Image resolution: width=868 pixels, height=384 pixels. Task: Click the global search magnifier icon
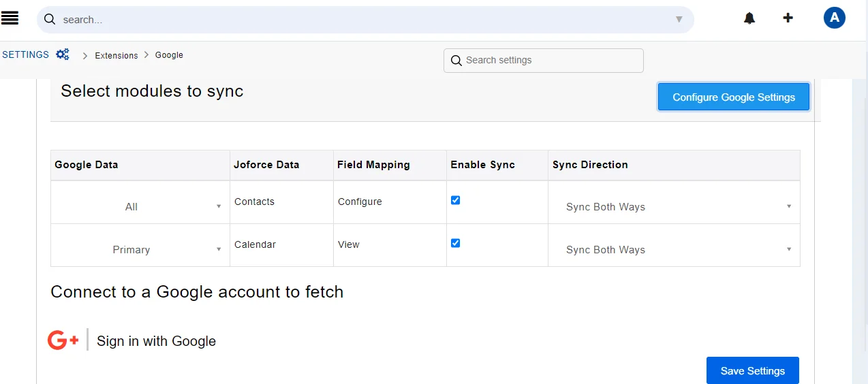pyautogui.click(x=50, y=19)
